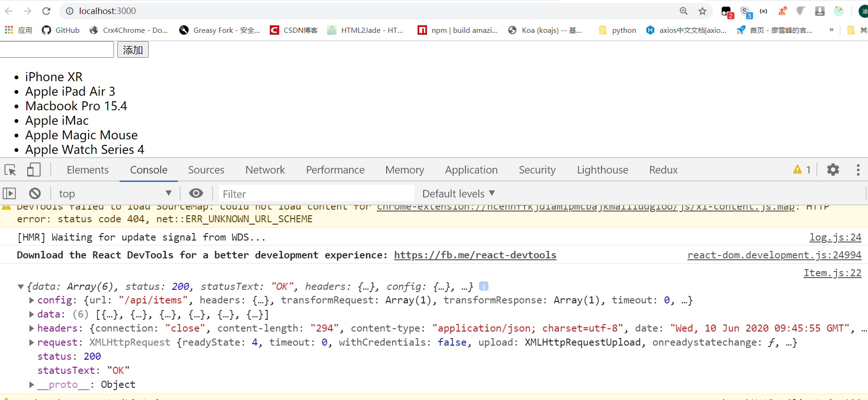Click the console Filter field
868x400 pixels.
[x=317, y=194]
